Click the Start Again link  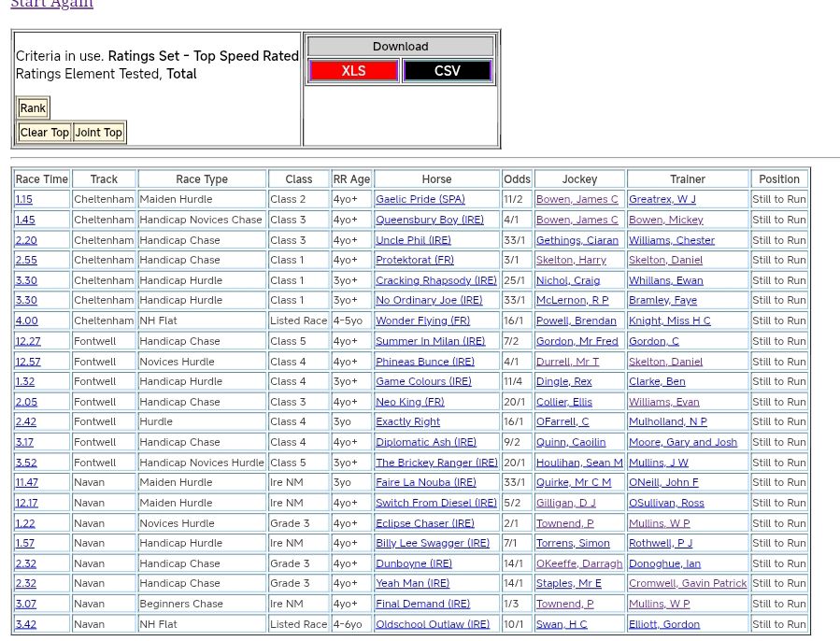(x=51, y=4)
